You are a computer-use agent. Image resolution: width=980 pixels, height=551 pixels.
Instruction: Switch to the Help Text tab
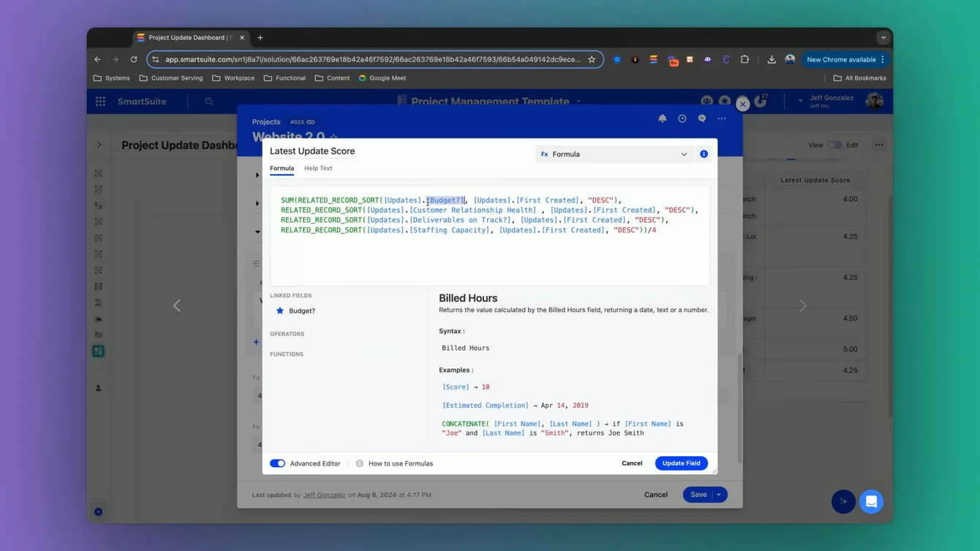(318, 168)
